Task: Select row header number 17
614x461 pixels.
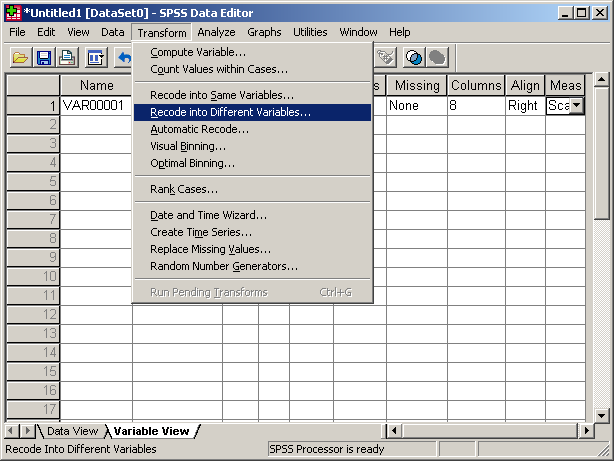Action: tap(33, 409)
